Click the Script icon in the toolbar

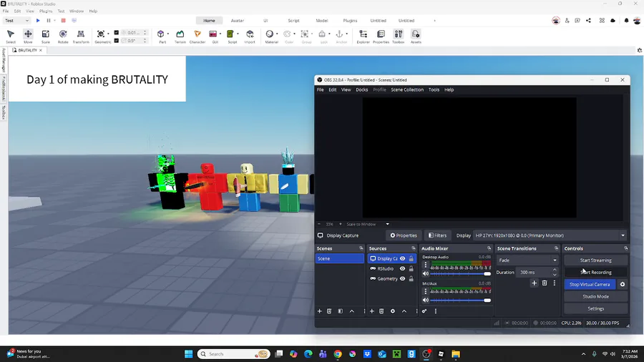coord(230,34)
